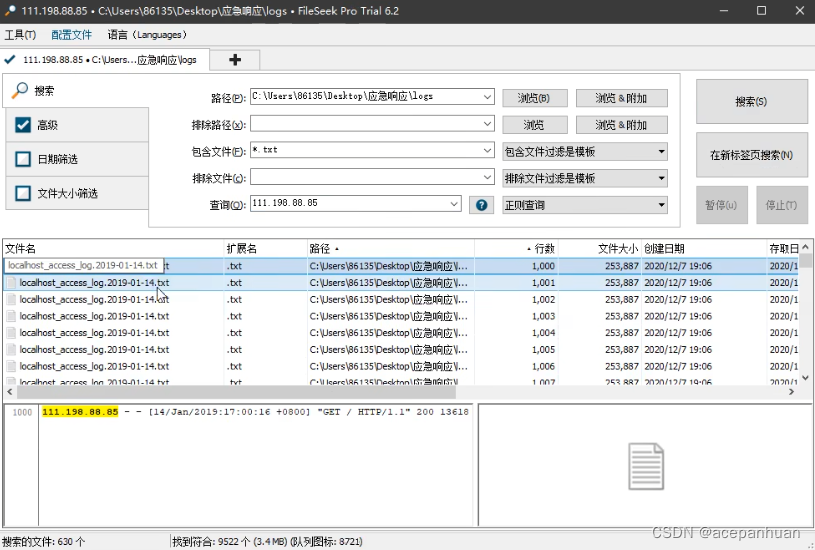Click 浏览&附加 button for exclude path

pyautogui.click(x=622, y=125)
